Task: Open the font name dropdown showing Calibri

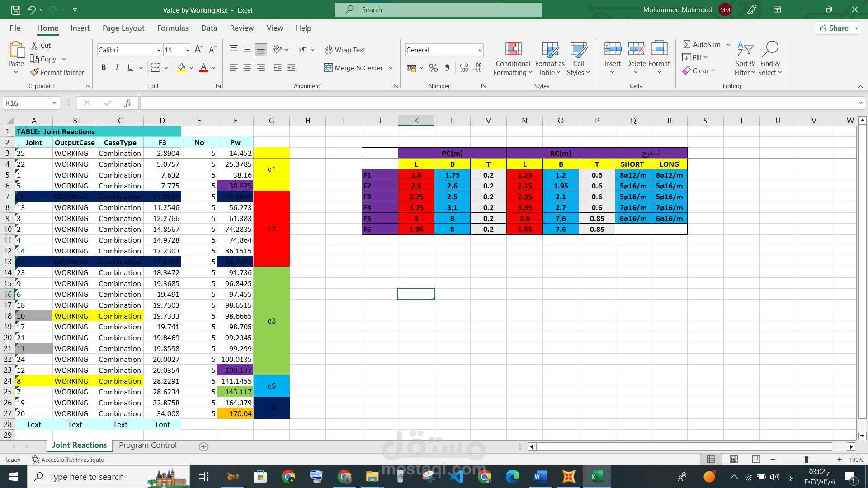Action: point(159,50)
